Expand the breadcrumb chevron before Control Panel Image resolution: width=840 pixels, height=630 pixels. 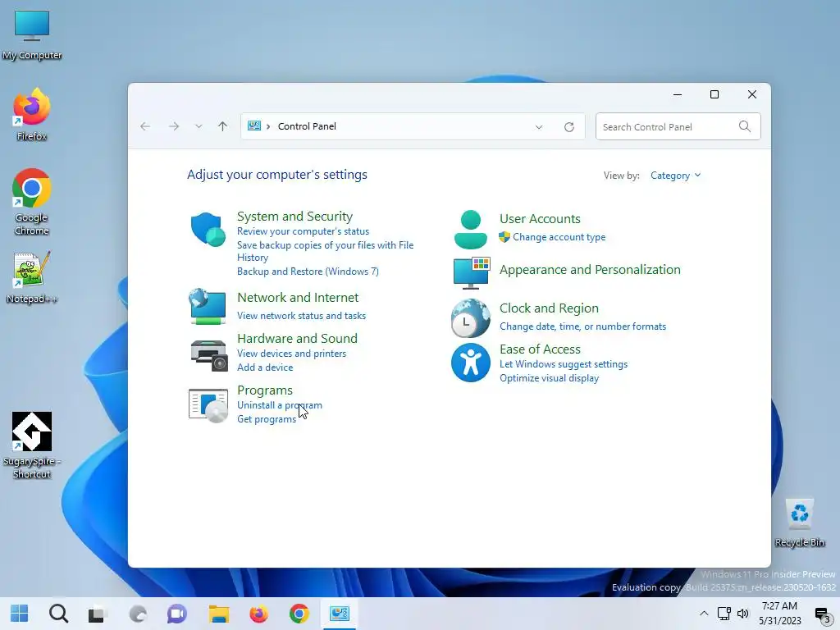coord(268,126)
